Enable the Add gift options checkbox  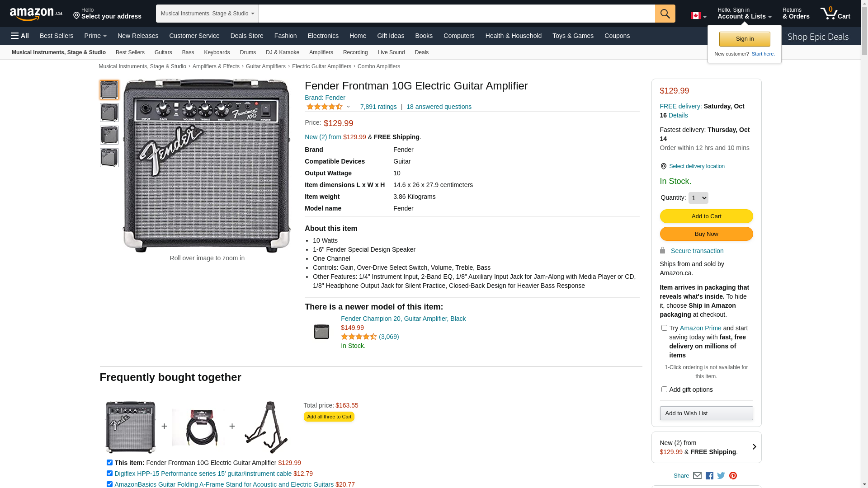[x=664, y=389]
